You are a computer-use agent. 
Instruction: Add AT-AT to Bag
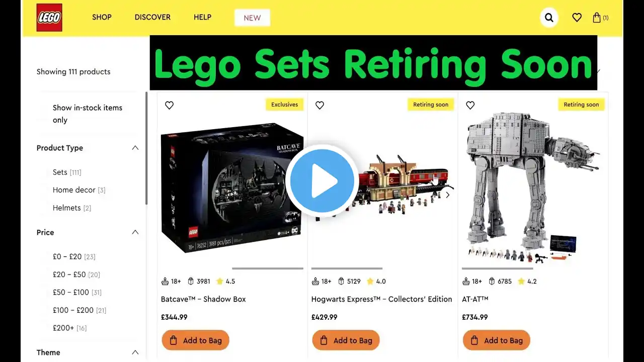[x=497, y=340]
